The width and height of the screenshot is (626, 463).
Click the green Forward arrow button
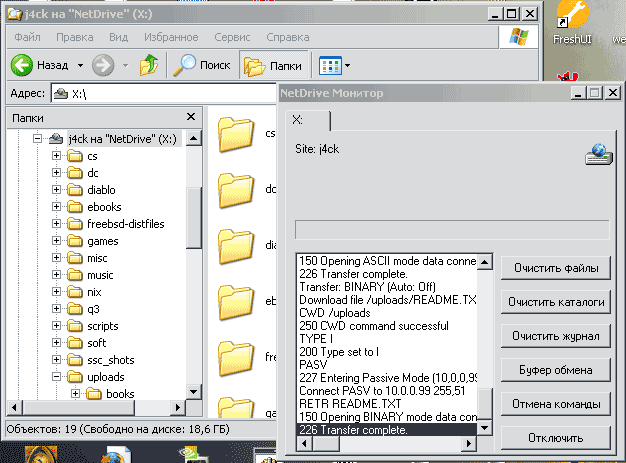[102, 65]
